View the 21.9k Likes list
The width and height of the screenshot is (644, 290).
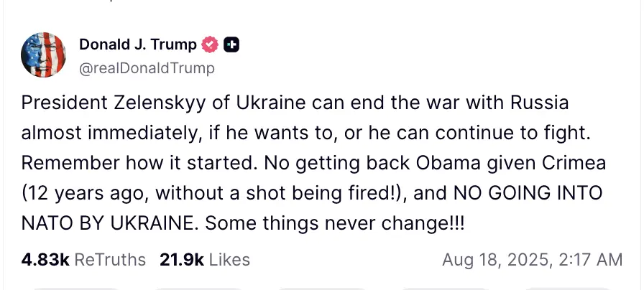coord(205,259)
